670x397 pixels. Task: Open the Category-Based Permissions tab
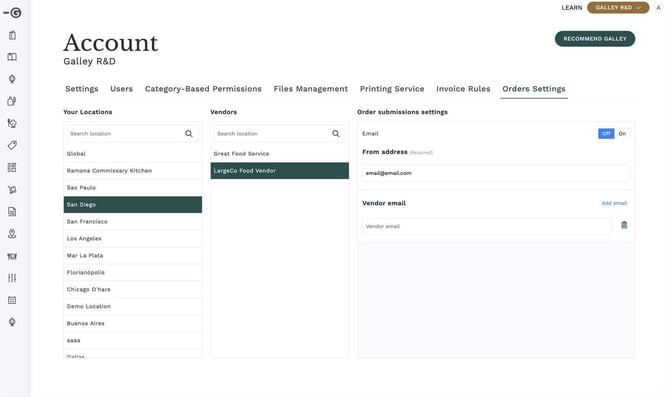[x=203, y=89]
